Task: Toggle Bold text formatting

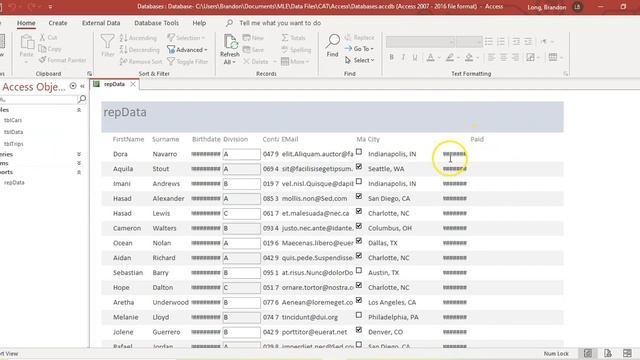Action: pyautogui.click(x=391, y=58)
